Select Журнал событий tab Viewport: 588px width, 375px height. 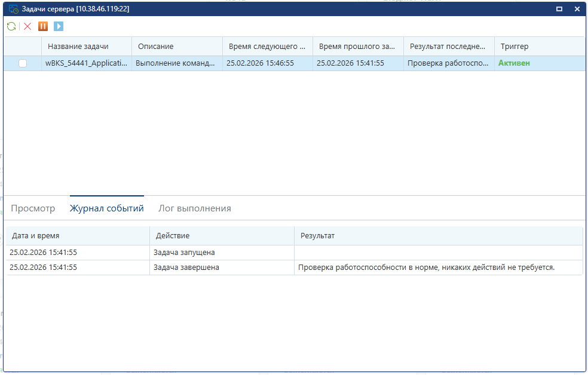tap(107, 208)
